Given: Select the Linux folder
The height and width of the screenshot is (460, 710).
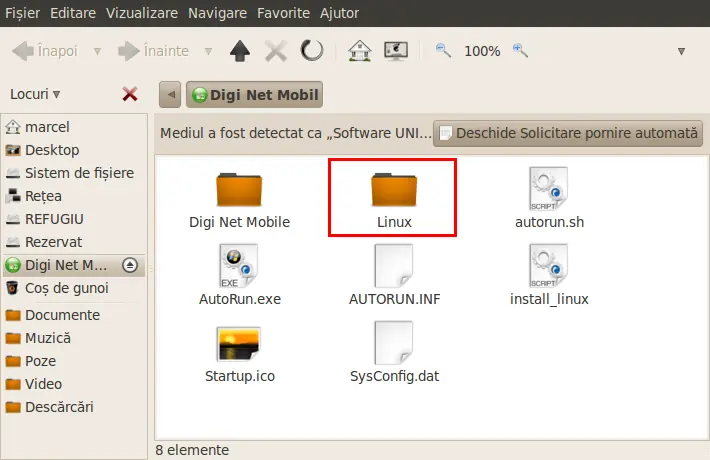Looking at the screenshot, I should point(393,197).
